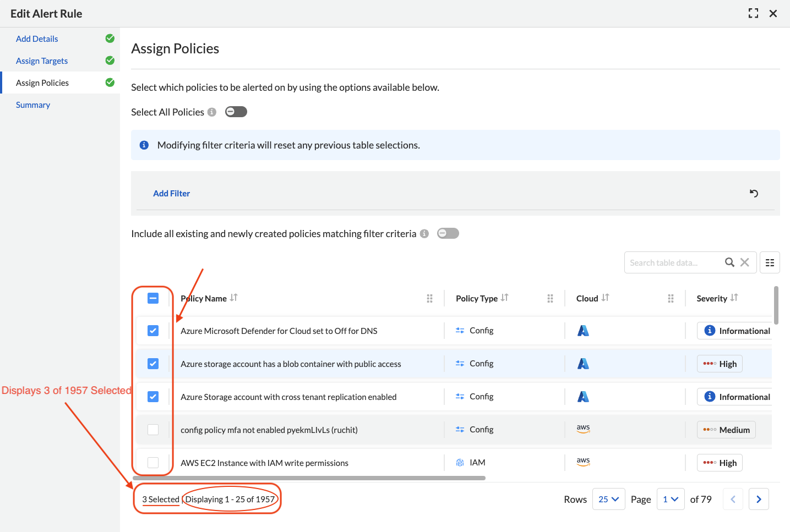Screen dimensions: 790x532
Task: Open the column picker icon
Action: (770, 262)
